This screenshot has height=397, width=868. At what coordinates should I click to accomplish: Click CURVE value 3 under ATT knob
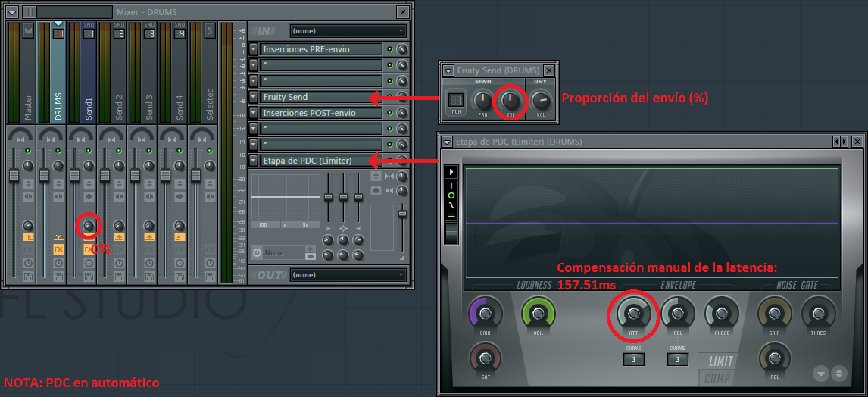tap(633, 359)
